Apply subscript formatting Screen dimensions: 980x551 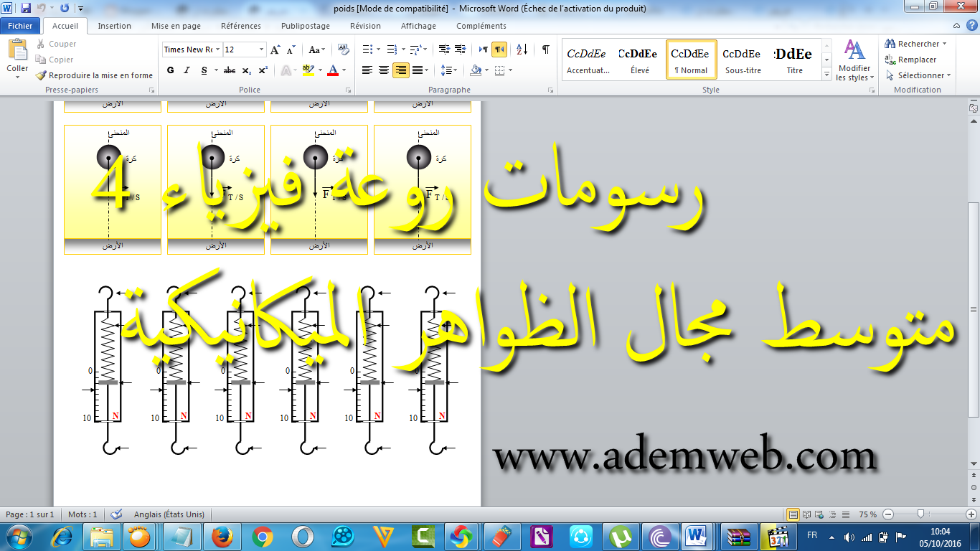(247, 70)
